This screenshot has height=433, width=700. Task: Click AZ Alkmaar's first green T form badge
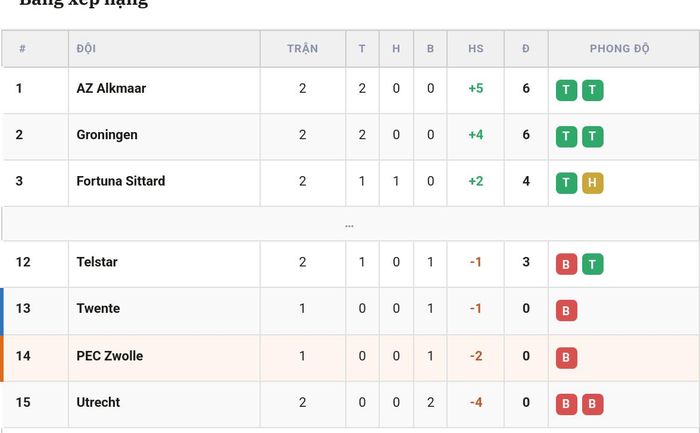point(566,90)
